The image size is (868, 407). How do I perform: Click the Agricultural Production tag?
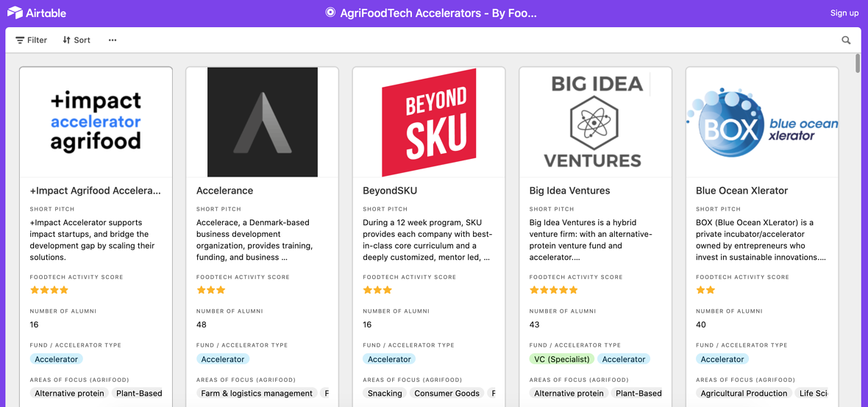tap(744, 393)
